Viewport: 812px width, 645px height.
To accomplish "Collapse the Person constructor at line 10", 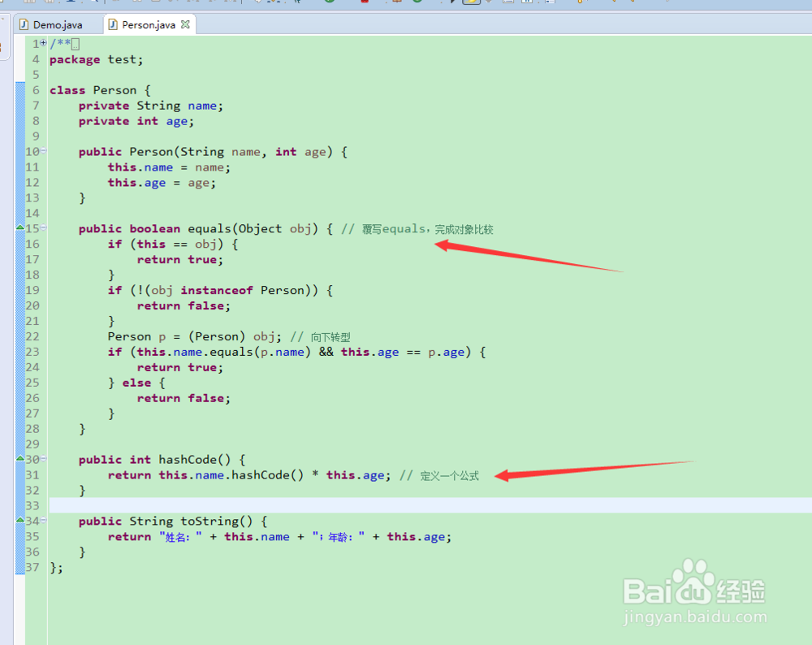I will click(44, 151).
